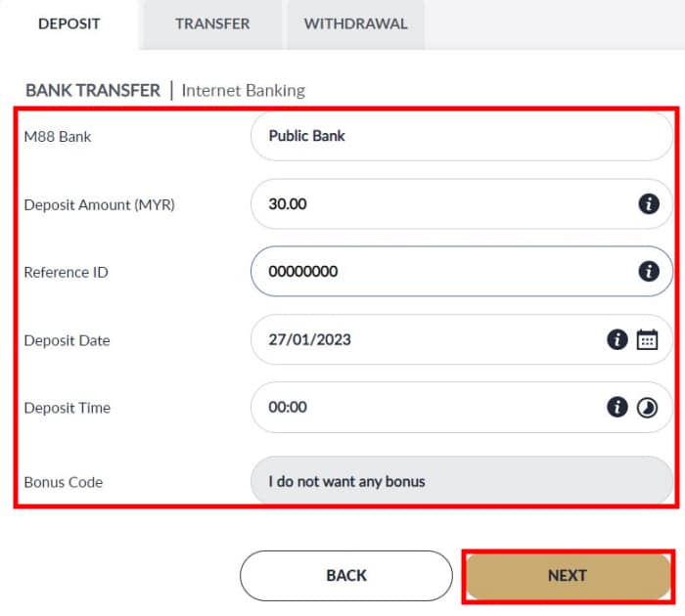
Task: Expand the Bonus Code dropdown
Action: point(460,481)
